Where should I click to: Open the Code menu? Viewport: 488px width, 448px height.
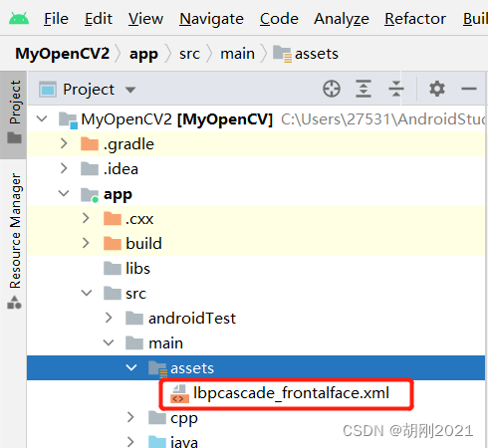click(x=279, y=19)
